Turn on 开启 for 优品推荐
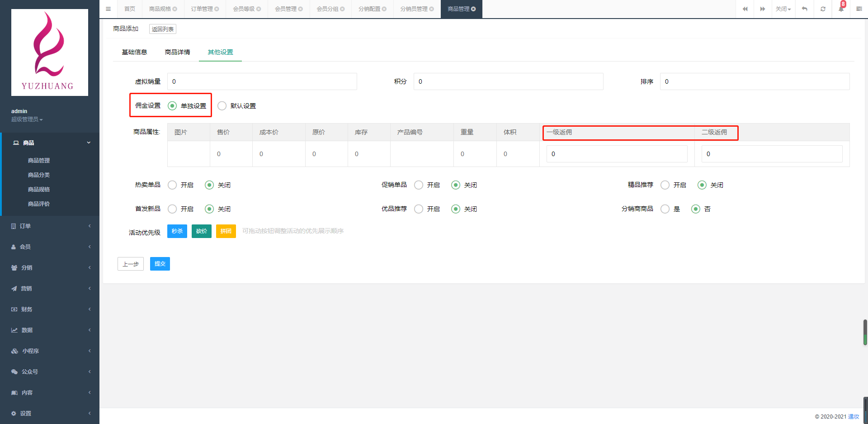 pyautogui.click(x=419, y=209)
